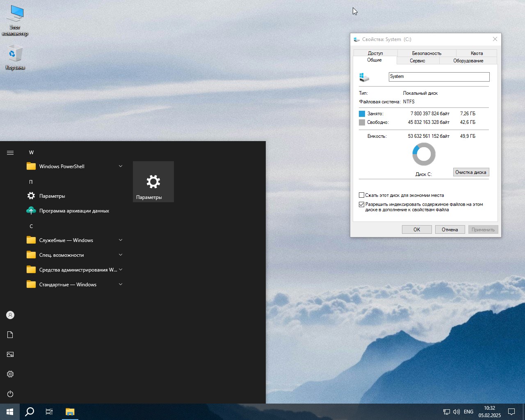Click the Спец. возможности folder icon
Viewport: 525px width, 420px height.
point(31,255)
